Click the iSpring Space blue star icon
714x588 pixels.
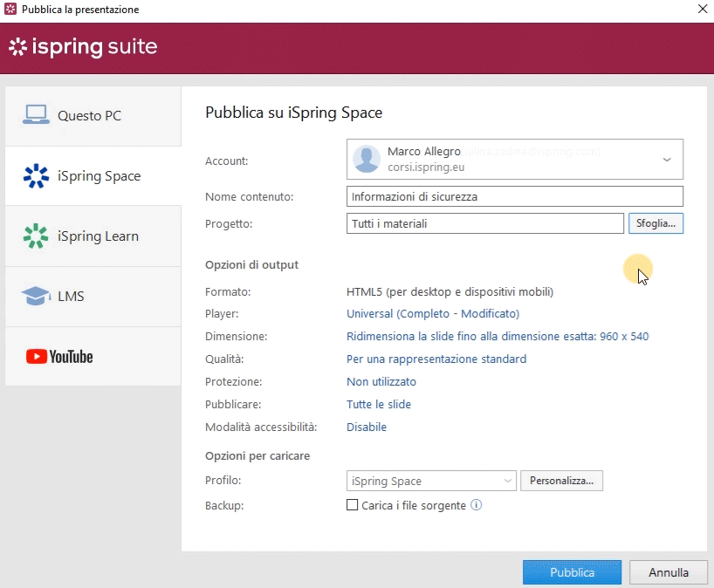pos(36,176)
